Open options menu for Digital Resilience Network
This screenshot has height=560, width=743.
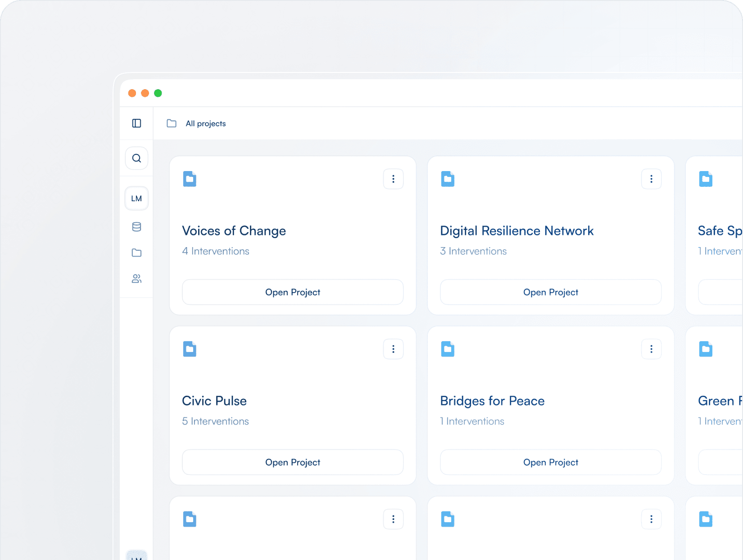coord(651,179)
